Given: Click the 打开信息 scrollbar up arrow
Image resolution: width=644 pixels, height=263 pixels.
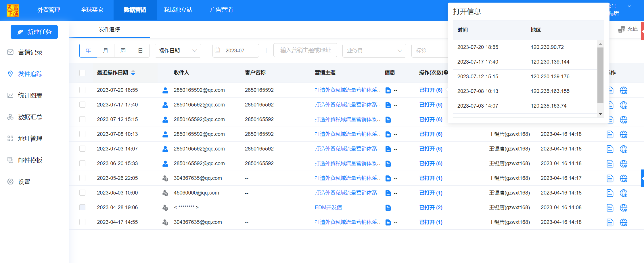Looking at the screenshot, I should pyautogui.click(x=600, y=44).
